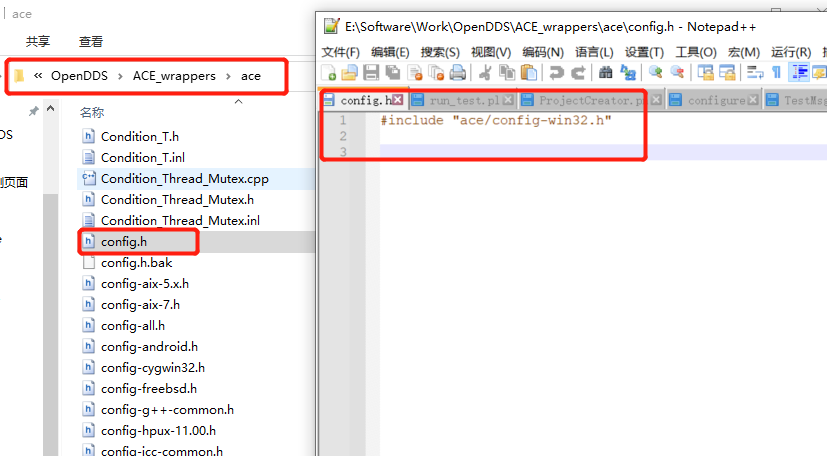Toggle show all characters pilcrow icon
827x456 pixels.
point(776,73)
